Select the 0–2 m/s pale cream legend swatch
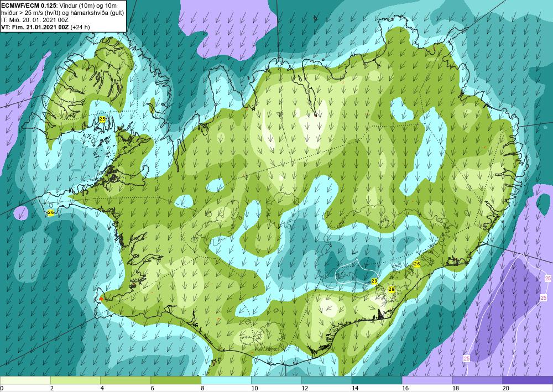This screenshot has width=553, height=392. point(25,380)
